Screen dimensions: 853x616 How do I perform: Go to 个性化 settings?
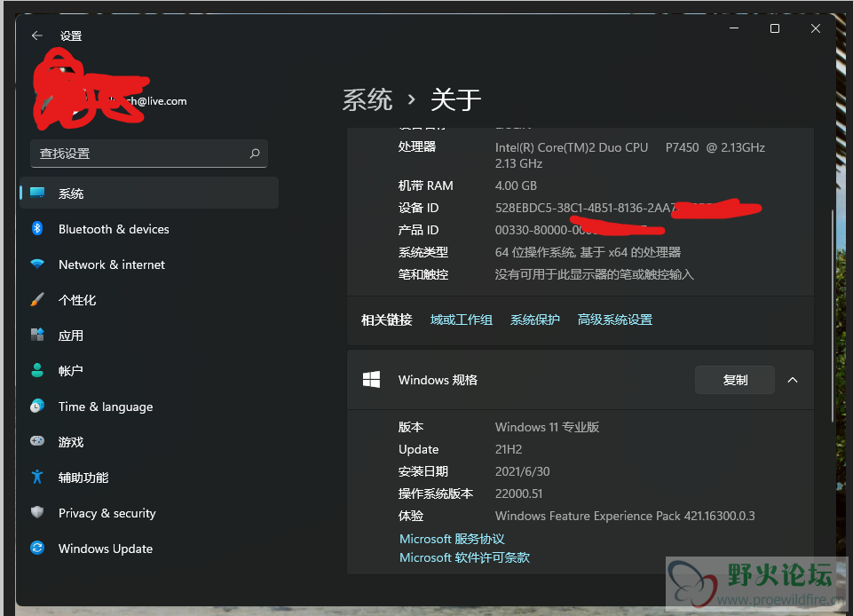point(149,300)
